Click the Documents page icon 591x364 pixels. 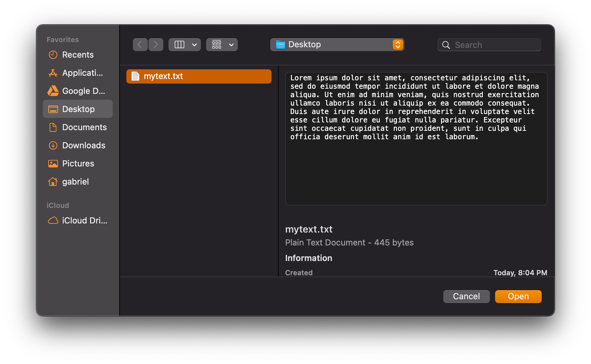click(53, 127)
